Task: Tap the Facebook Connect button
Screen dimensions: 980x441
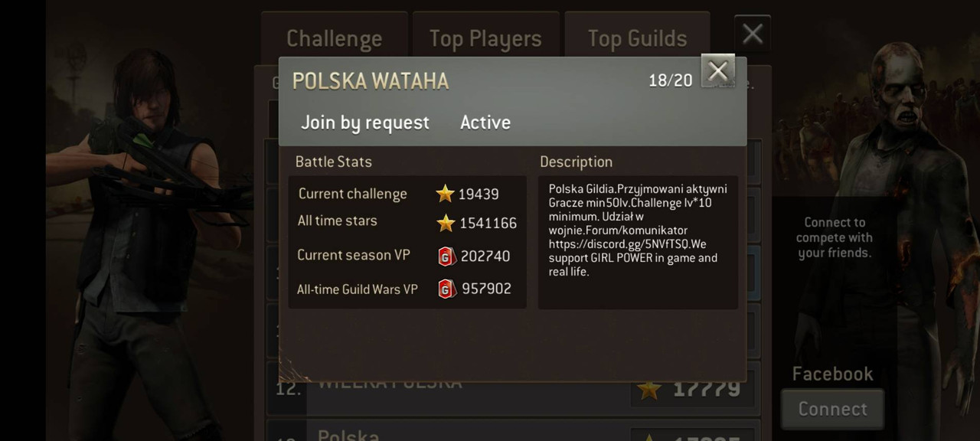Action: click(833, 409)
